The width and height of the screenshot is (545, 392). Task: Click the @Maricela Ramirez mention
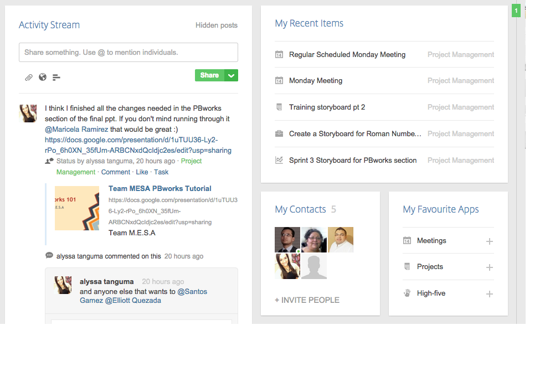76,130
